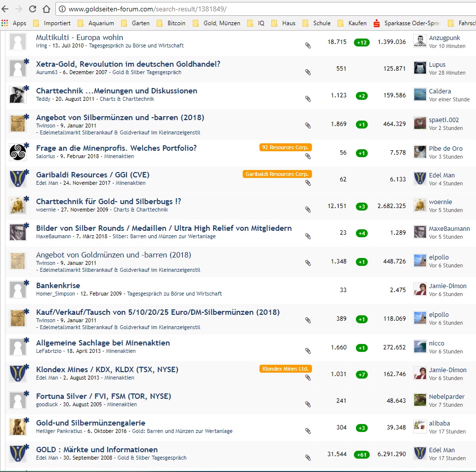
Task: Open Angebot von Silbermünzen und -barren thread
Action: 120,118
